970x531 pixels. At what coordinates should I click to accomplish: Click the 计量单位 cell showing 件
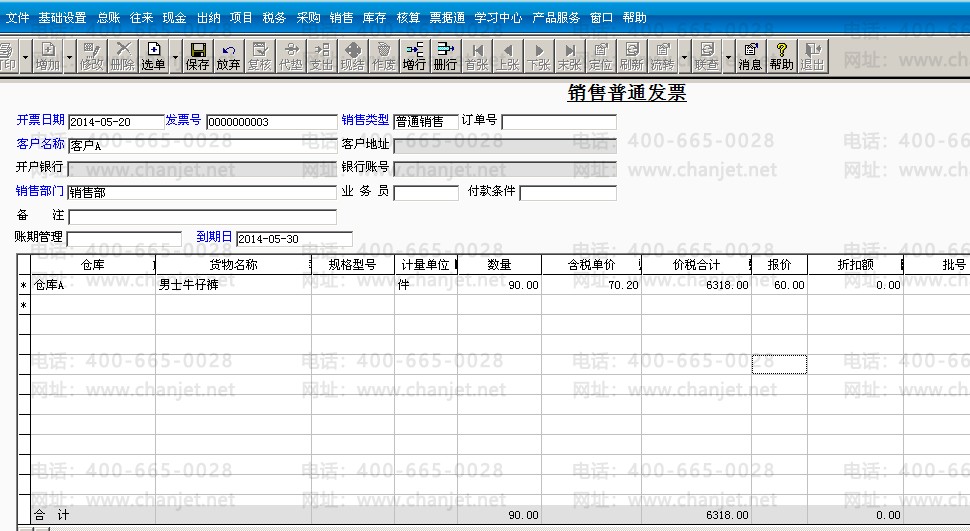point(426,285)
